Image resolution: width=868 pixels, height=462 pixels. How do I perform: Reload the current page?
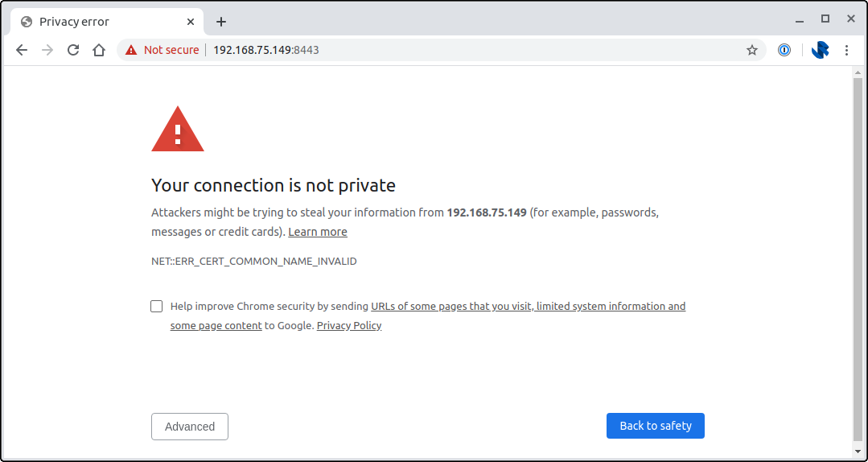coord(73,50)
